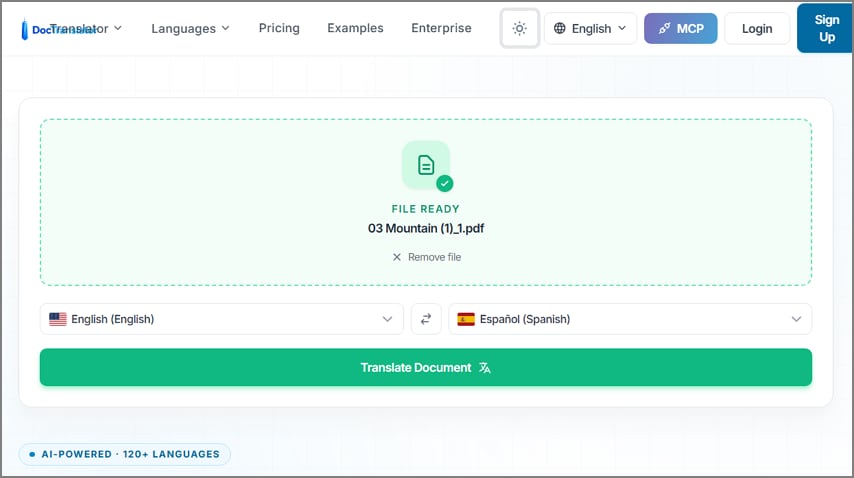Click the Spain flag icon
Image resolution: width=854 pixels, height=478 pixels.
coord(466,319)
